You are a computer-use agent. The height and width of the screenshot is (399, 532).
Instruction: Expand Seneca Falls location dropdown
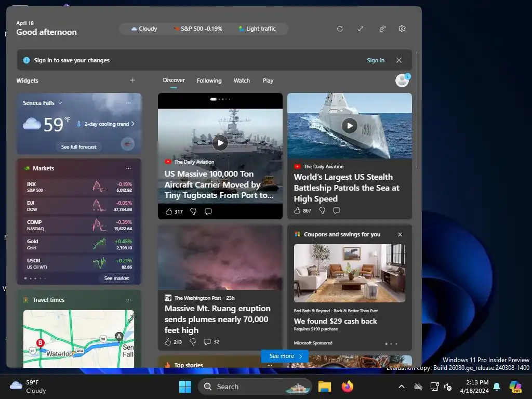60,103
